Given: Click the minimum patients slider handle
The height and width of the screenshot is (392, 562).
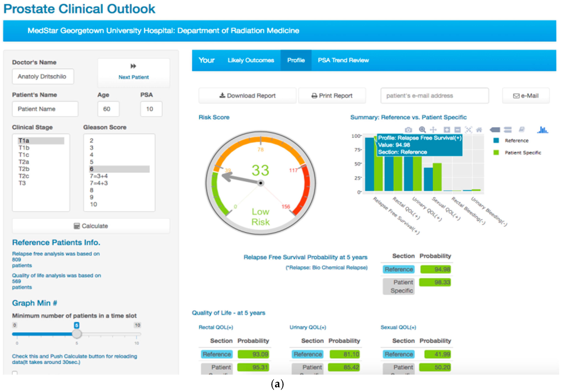Looking at the screenshot, I should (77, 334).
